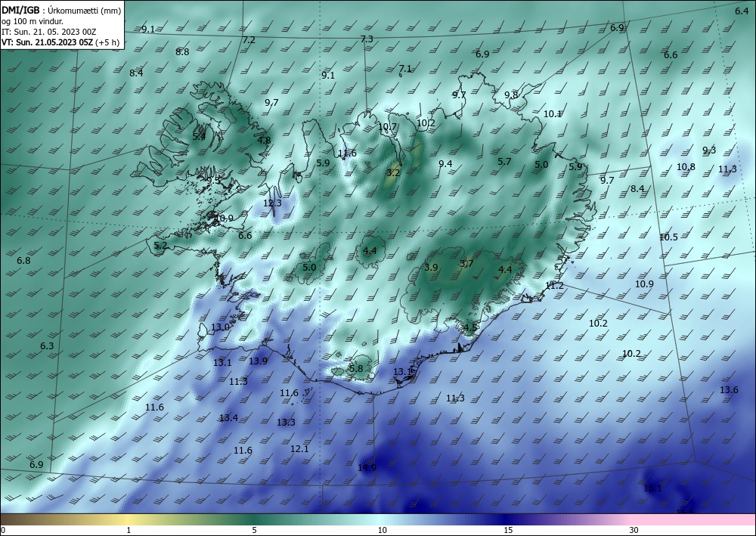
Task: Click the '(+5 h)' forecast offset label
Action: tap(107, 42)
